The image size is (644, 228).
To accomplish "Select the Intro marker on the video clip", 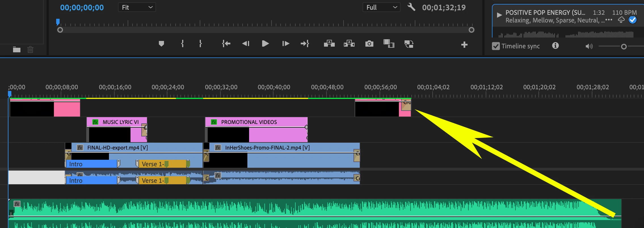I will point(91,164).
